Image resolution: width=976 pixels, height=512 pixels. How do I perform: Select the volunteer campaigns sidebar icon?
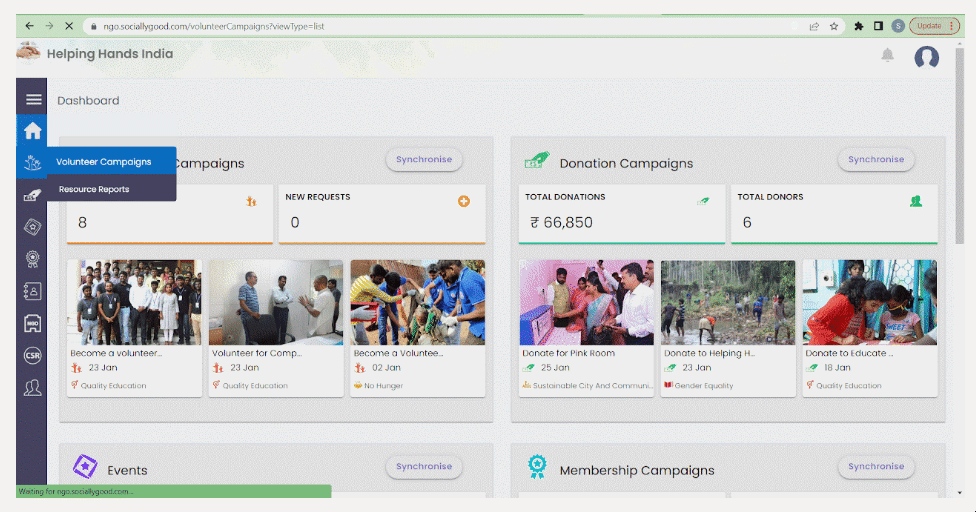32,162
